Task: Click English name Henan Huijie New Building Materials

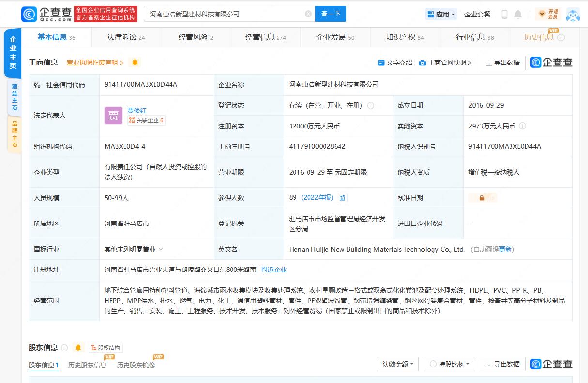Action: click(x=377, y=249)
